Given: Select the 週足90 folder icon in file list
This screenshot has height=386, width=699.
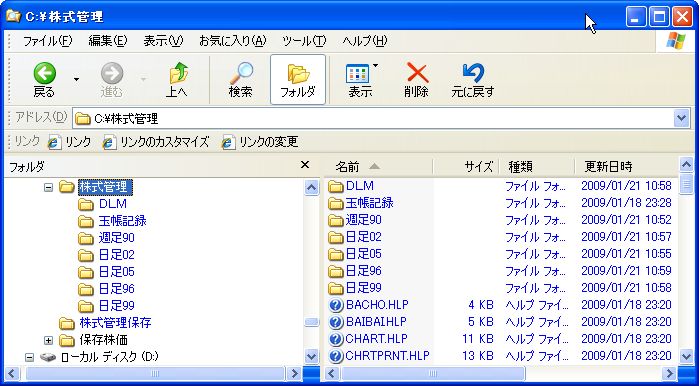Looking at the screenshot, I should 336,220.
